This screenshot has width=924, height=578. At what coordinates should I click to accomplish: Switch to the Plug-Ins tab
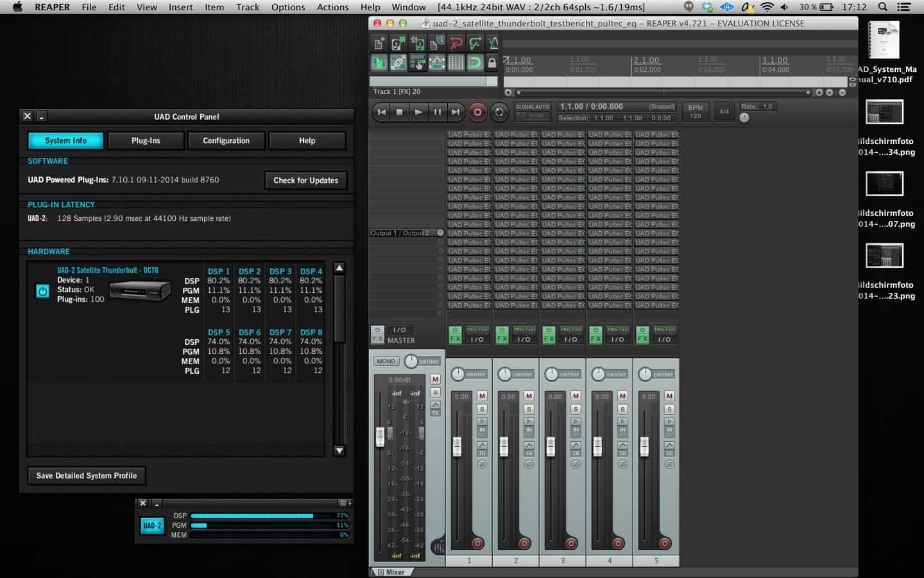click(146, 141)
